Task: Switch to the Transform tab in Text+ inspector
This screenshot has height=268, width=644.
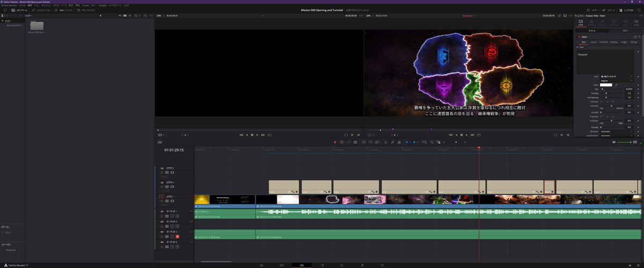Action: coord(603,42)
